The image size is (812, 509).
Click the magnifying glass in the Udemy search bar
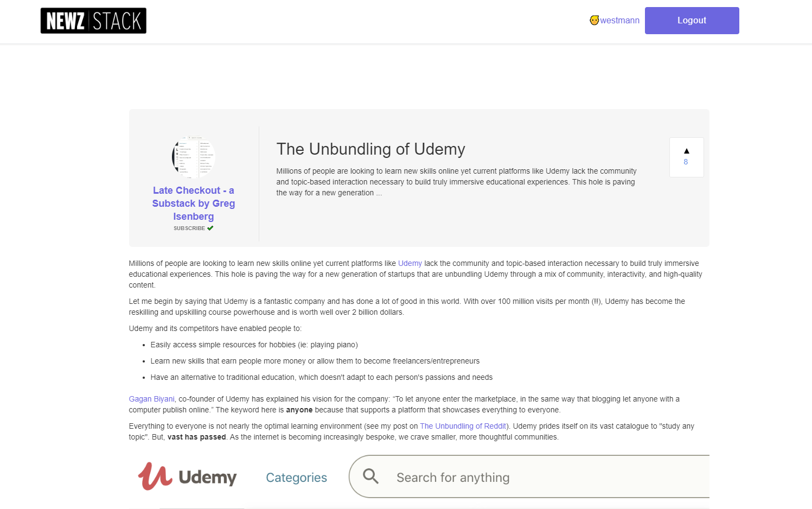(x=371, y=476)
